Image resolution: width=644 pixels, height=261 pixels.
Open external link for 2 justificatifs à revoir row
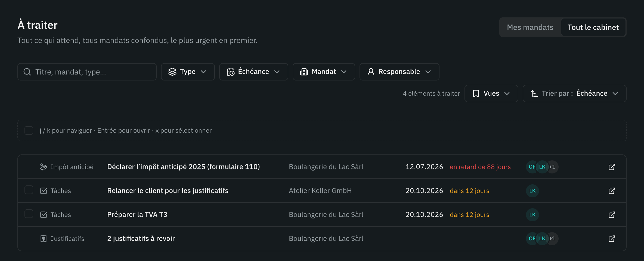(612, 239)
